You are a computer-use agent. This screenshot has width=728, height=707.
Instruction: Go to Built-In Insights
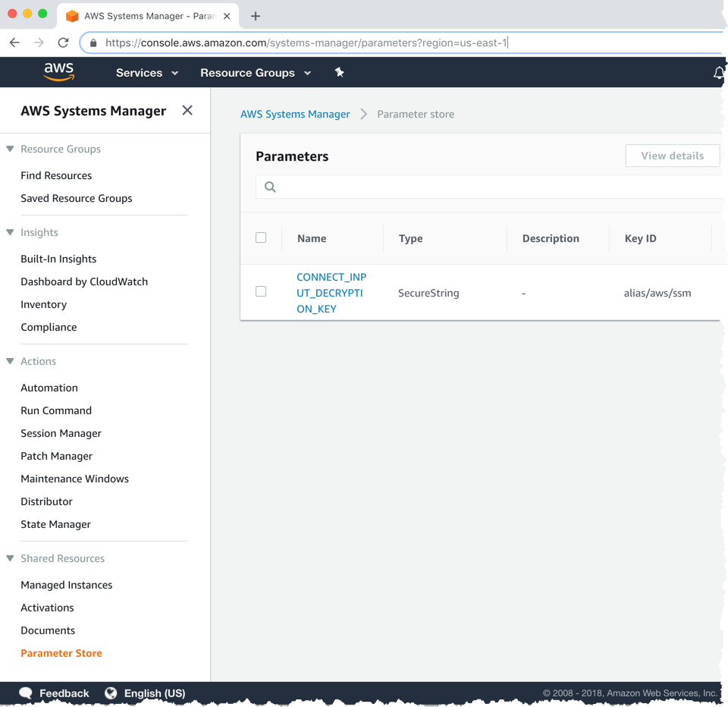(x=58, y=259)
